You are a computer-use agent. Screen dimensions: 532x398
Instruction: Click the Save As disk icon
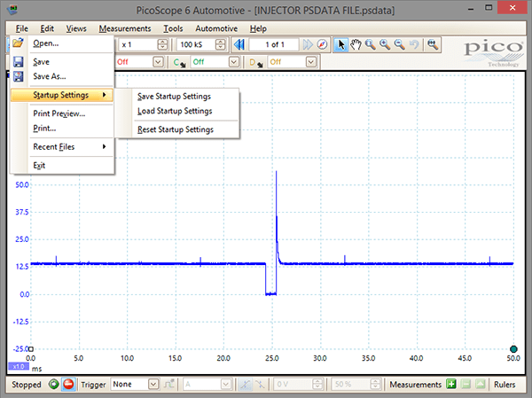[18, 76]
